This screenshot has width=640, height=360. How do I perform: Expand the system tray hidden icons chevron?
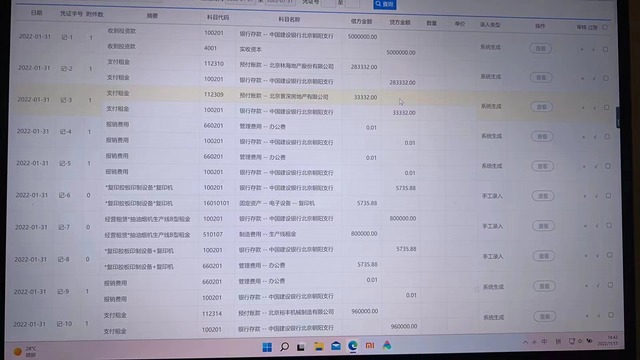[525, 342]
